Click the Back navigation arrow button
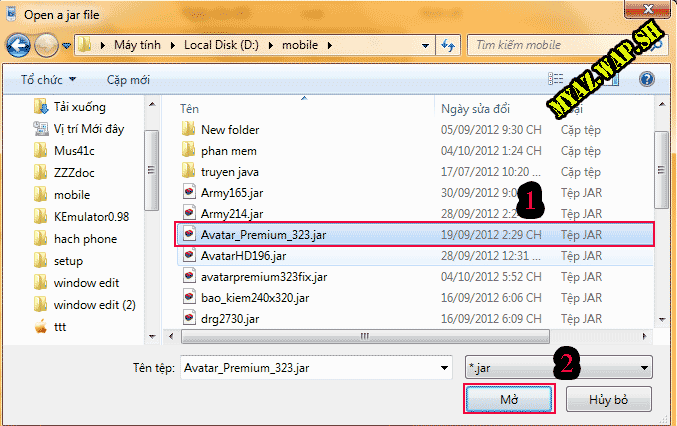Screen dimensions: 677x426 pos(19,45)
